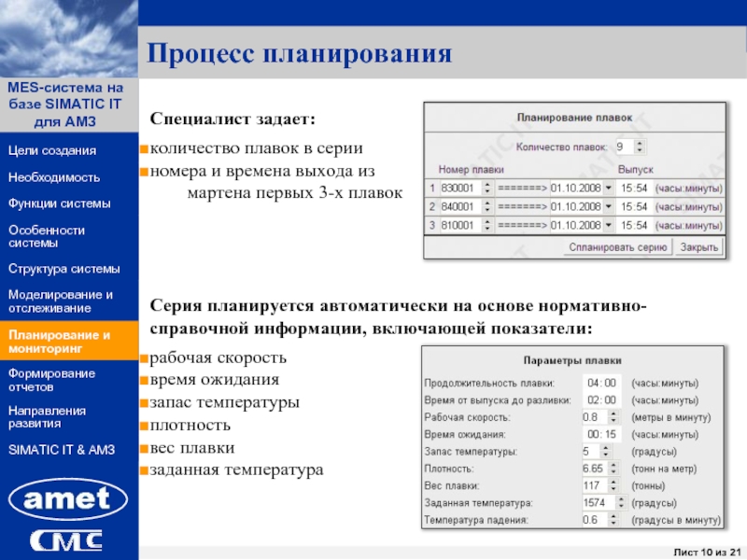Open the date dropdown in row 2
Image resolution: width=747 pixels, height=560 pixels.
[609, 207]
